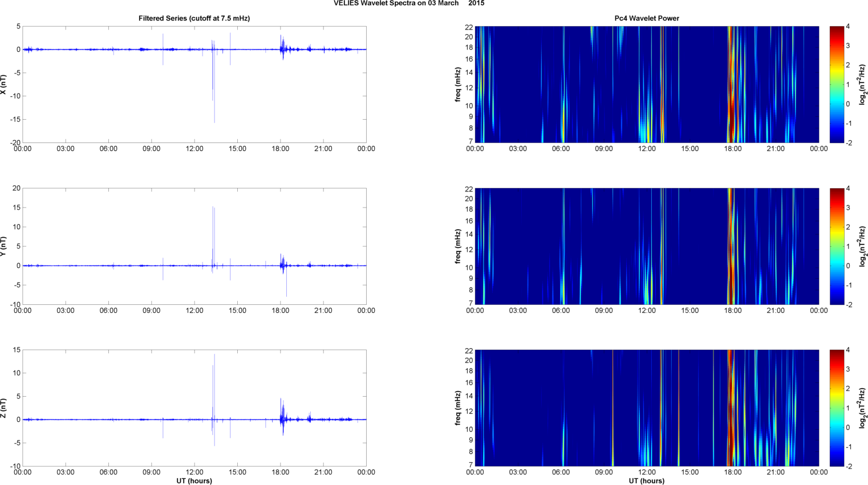Click the bottom wavelet plot's 'freq (mHz)' label
868x485 pixels.
pyautogui.click(x=457, y=408)
